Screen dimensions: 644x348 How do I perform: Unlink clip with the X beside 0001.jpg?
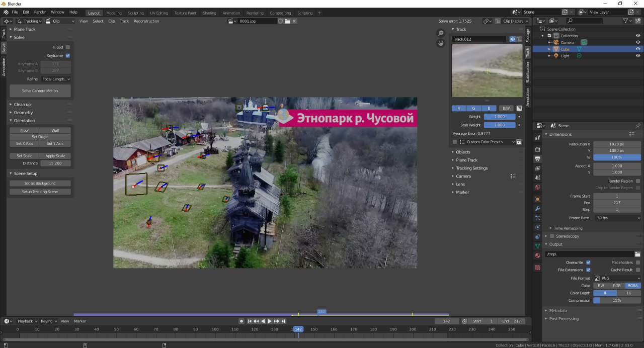tap(294, 21)
